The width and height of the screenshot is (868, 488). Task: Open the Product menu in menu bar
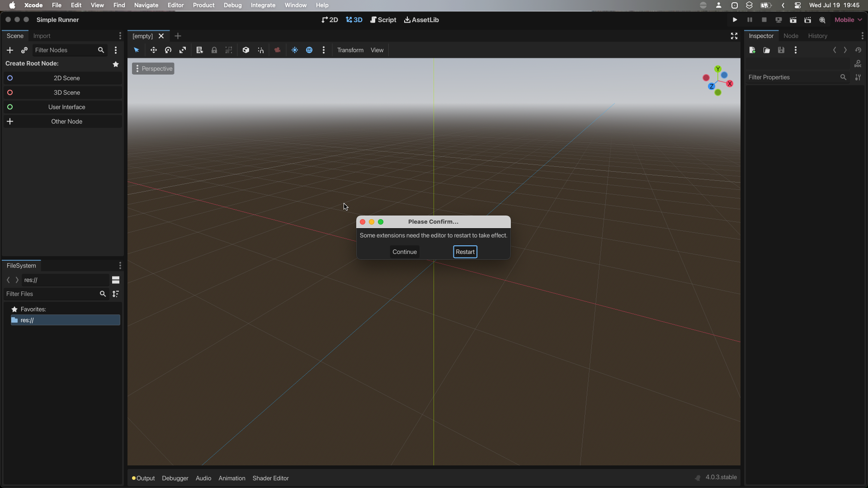[x=203, y=5]
